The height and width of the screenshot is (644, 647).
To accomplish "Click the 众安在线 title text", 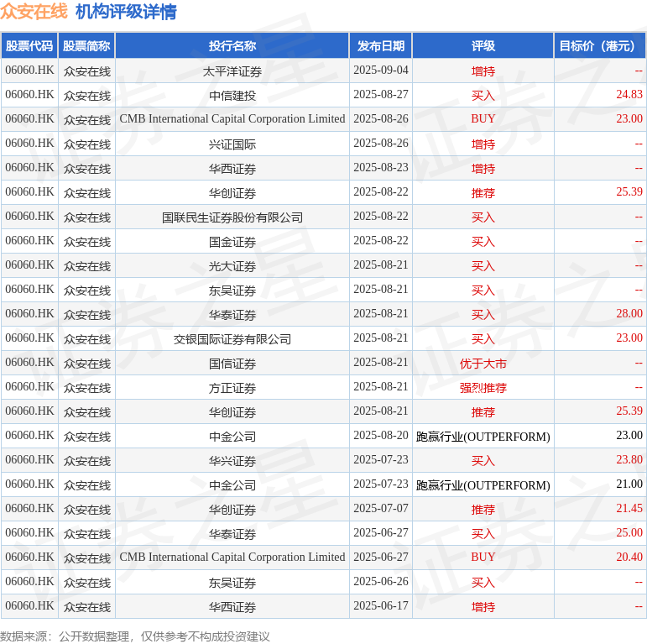I will [x=34, y=11].
